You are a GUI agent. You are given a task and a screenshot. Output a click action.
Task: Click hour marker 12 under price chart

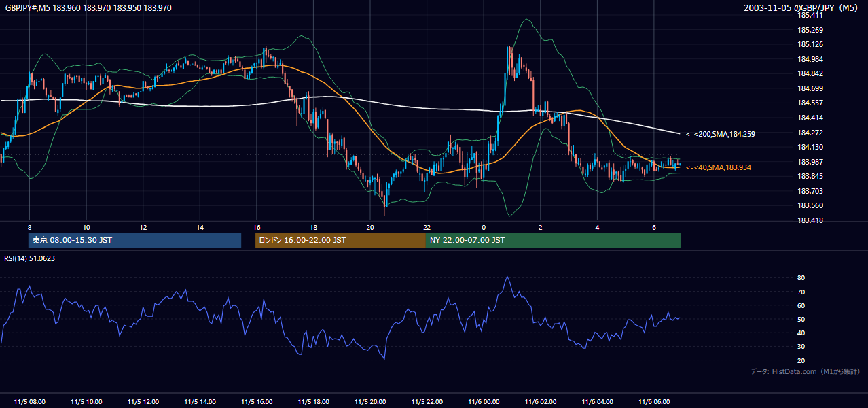143,227
